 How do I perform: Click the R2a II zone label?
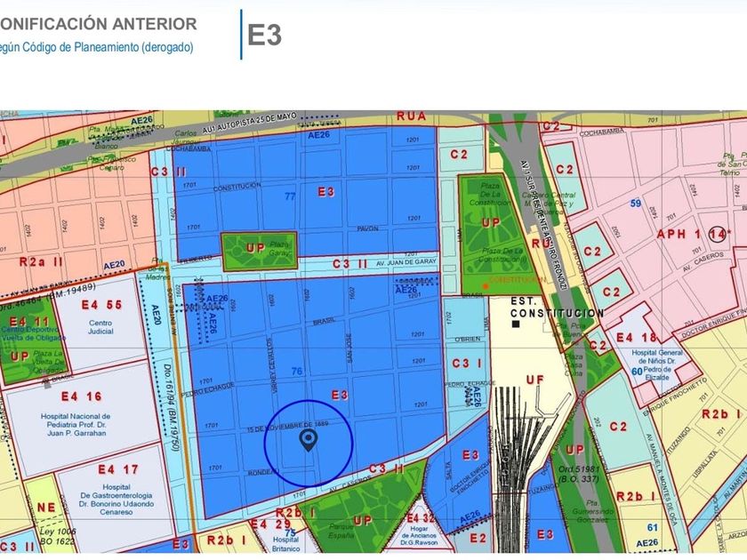click(41, 262)
